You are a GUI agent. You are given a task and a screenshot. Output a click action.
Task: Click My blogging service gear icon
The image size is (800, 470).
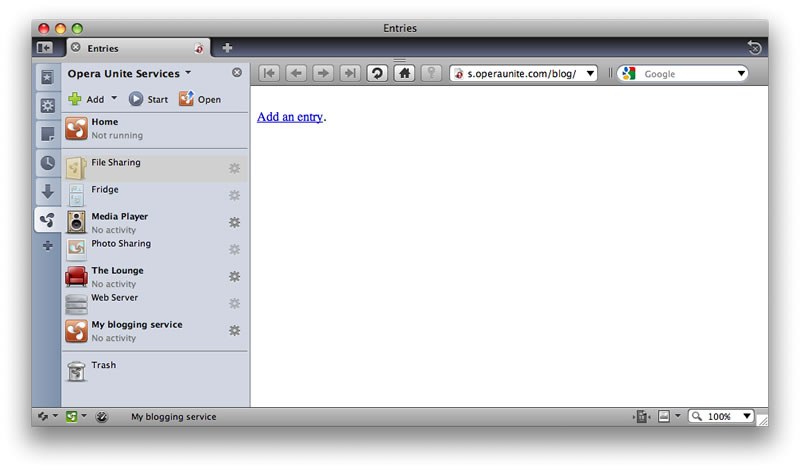click(234, 330)
